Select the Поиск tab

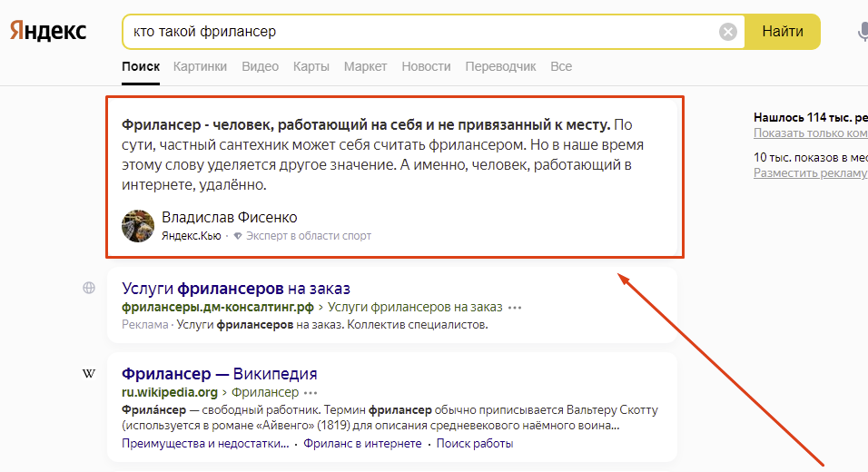(x=141, y=66)
